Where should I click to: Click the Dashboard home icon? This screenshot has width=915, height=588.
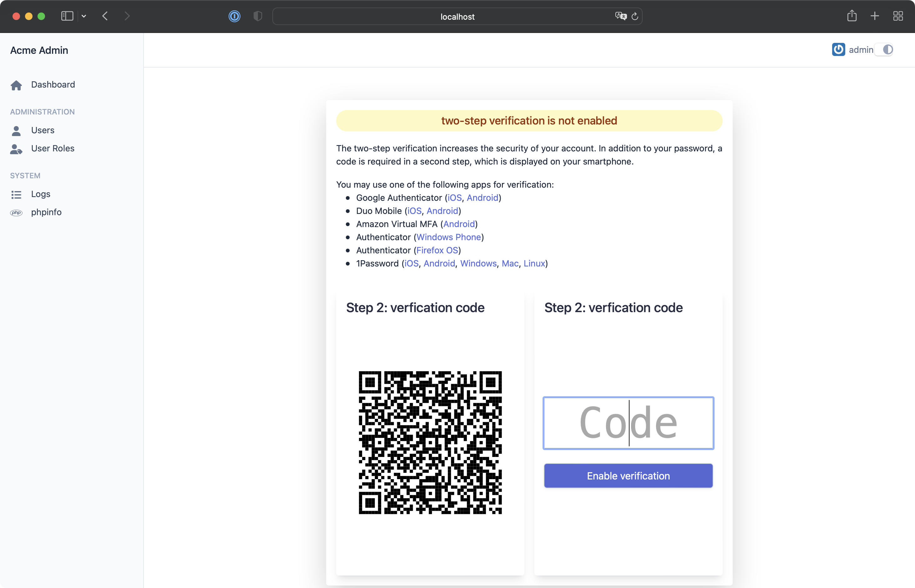[x=16, y=85]
